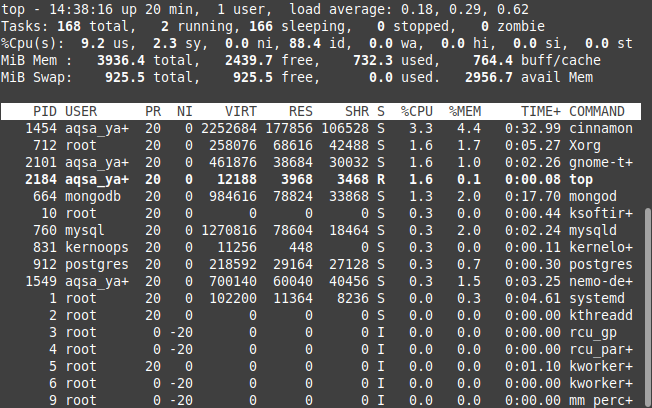Click the COMMAND column header

coord(597,111)
